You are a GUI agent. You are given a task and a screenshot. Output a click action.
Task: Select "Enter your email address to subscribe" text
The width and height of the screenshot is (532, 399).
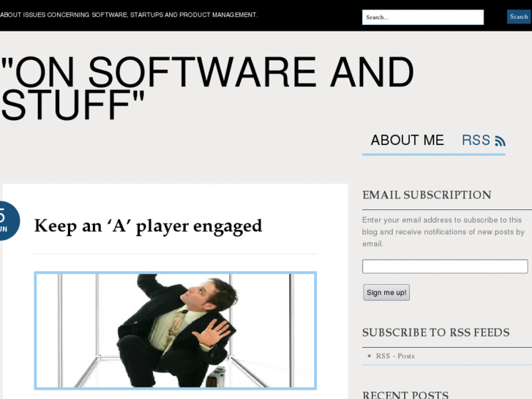442,231
